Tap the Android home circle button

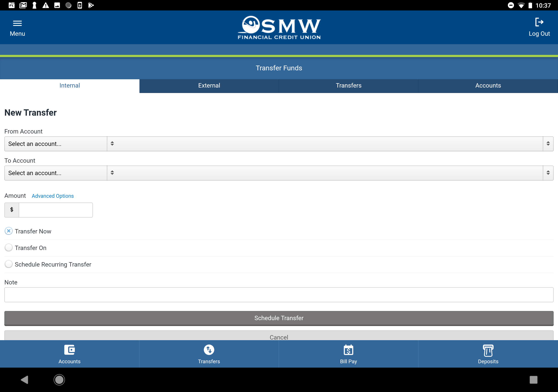coord(59,380)
